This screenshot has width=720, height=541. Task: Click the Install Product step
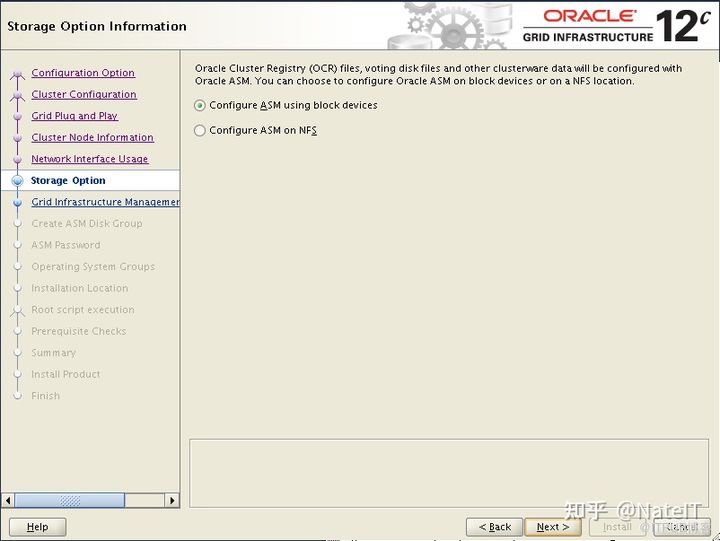click(66, 374)
